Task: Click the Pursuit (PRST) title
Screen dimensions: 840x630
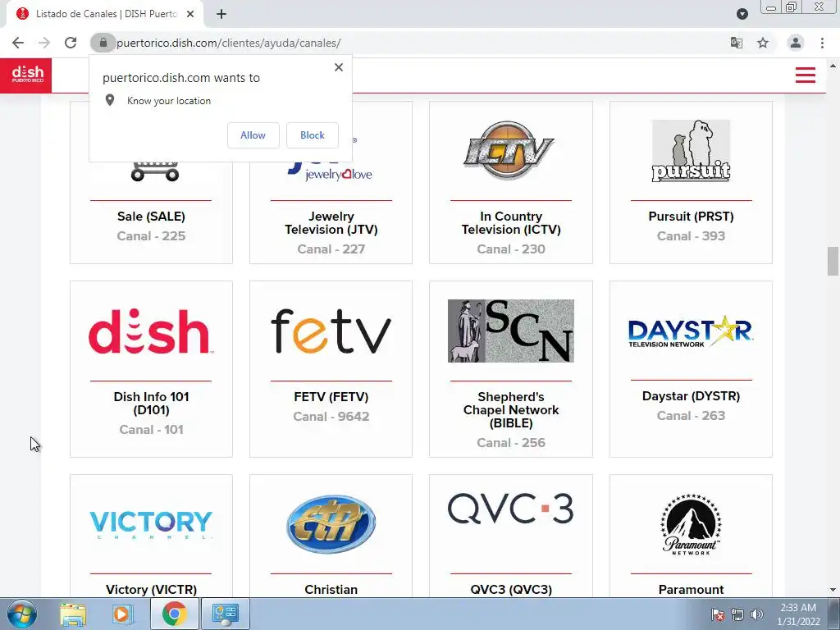Action: pyautogui.click(x=691, y=217)
